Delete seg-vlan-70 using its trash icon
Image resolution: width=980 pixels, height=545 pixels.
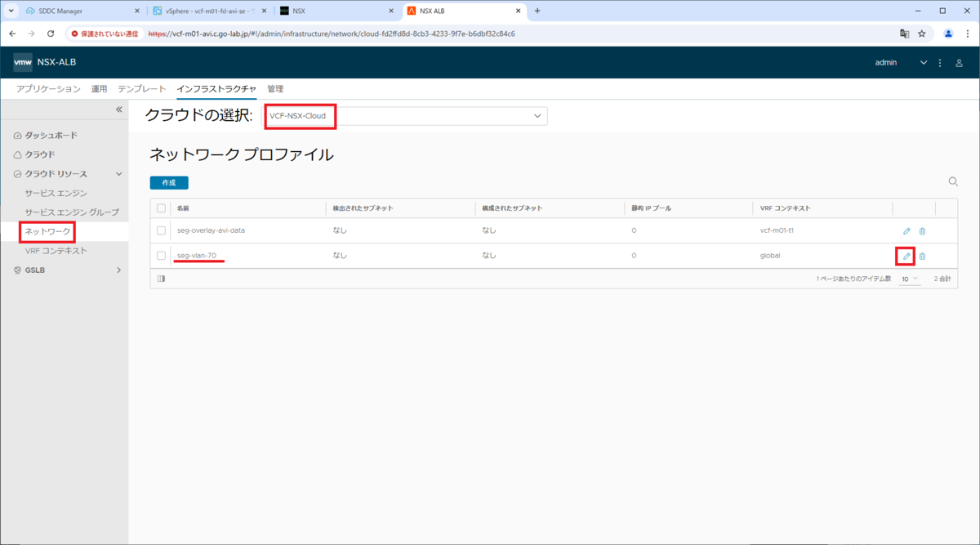click(x=922, y=256)
